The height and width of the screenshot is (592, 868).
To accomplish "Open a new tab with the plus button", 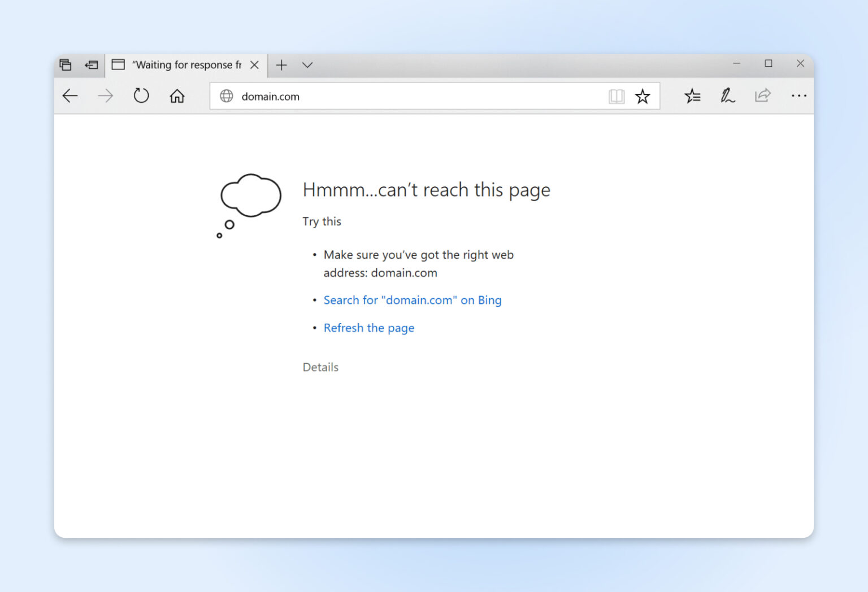I will tap(281, 65).
